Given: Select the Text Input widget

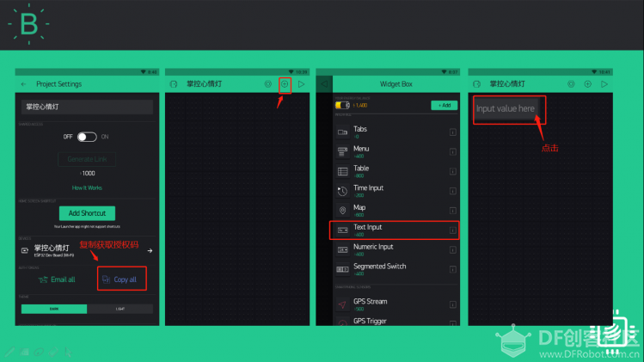Looking at the screenshot, I should (x=395, y=230).
